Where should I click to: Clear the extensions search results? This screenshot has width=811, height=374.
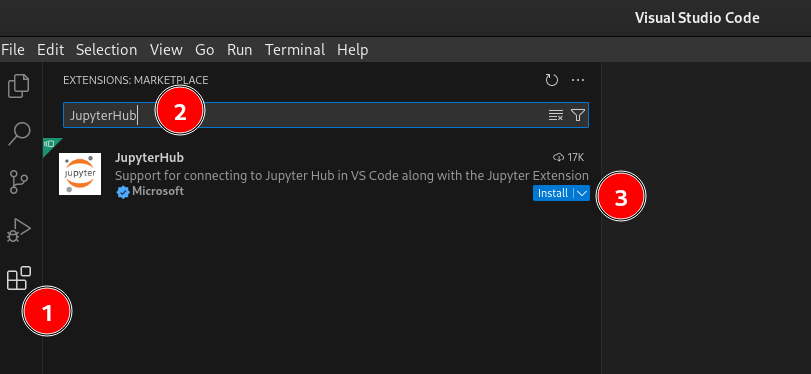[555, 115]
